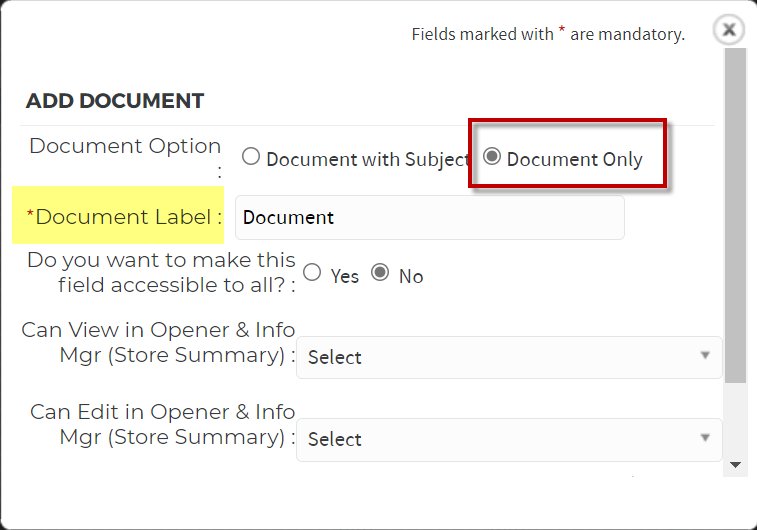Click the 'Document Only' label text
This screenshot has width=757, height=530.
click(575, 159)
